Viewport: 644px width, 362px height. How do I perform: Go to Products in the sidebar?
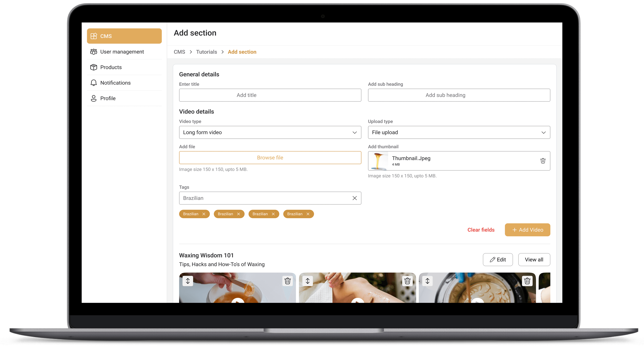124,67
